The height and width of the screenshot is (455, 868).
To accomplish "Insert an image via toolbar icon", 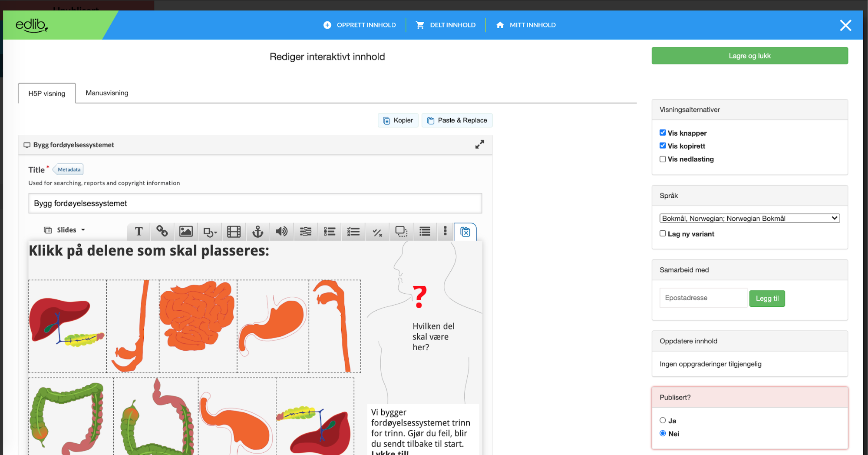I will (186, 232).
